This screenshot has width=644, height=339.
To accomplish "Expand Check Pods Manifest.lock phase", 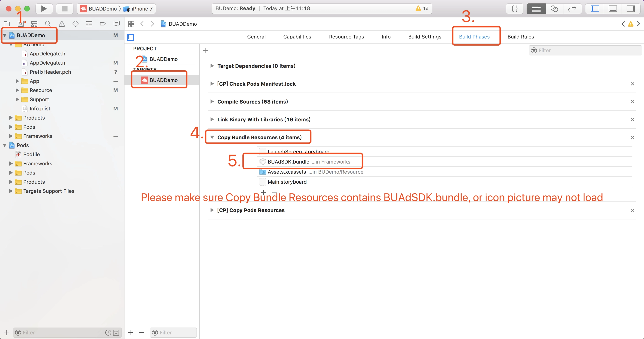I will (212, 84).
